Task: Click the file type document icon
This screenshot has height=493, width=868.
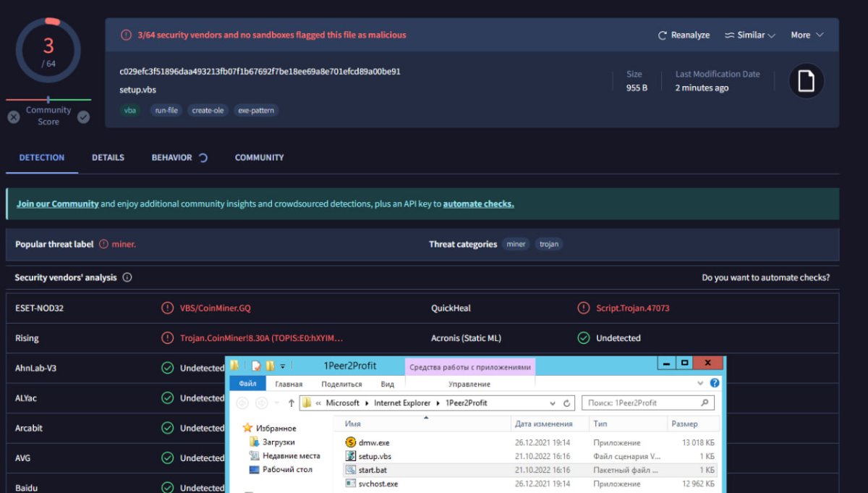Action: pyautogui.click(x=806, y=80)
